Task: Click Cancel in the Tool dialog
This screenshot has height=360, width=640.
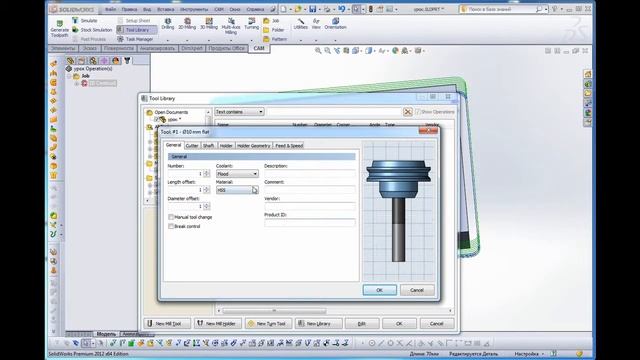Action: click(417, 290)
